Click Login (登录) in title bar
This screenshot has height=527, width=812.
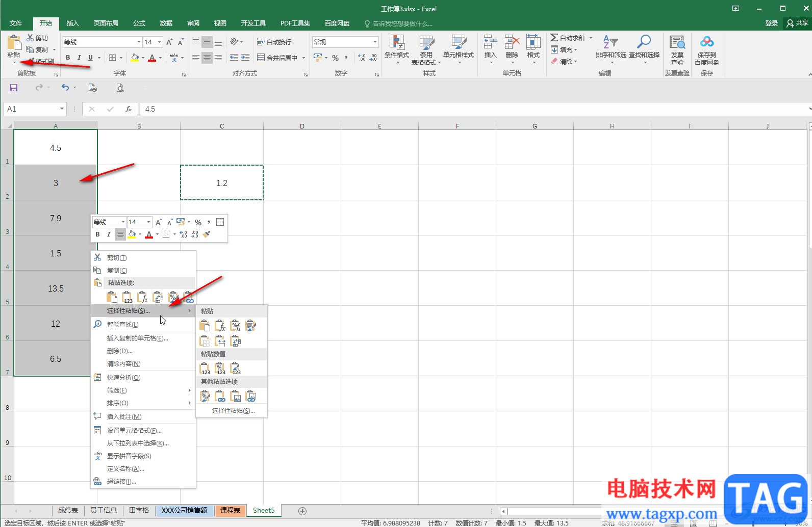[x=771, y=23]
